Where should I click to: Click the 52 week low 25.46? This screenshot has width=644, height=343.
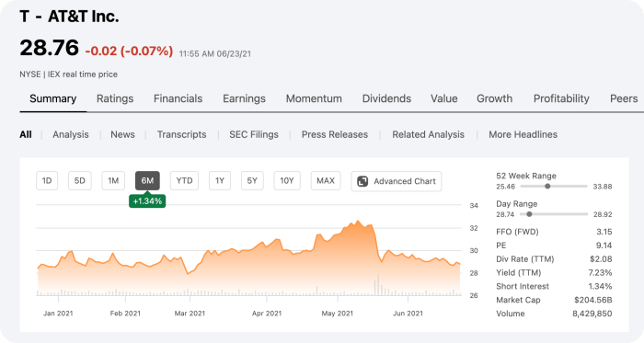click(506, 187)
